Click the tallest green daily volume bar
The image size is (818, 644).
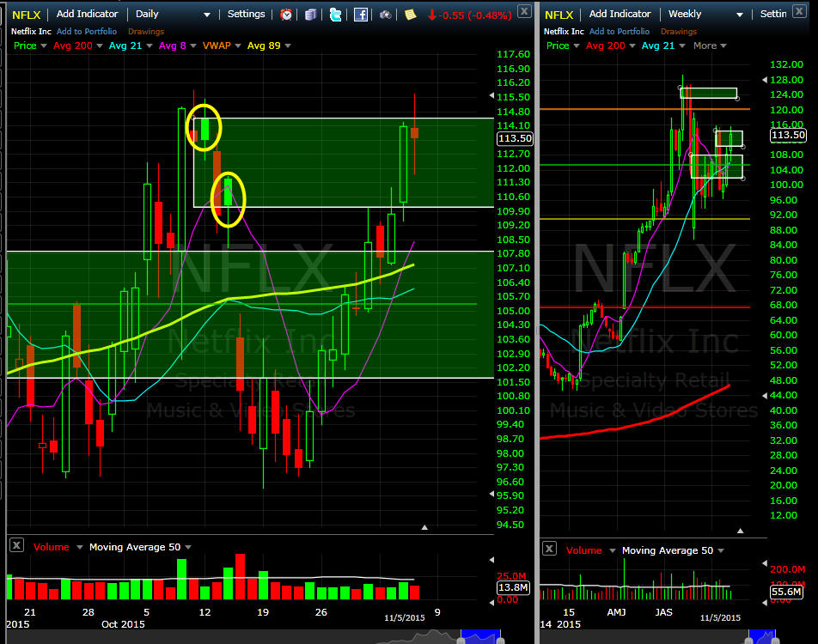(181, 579)
